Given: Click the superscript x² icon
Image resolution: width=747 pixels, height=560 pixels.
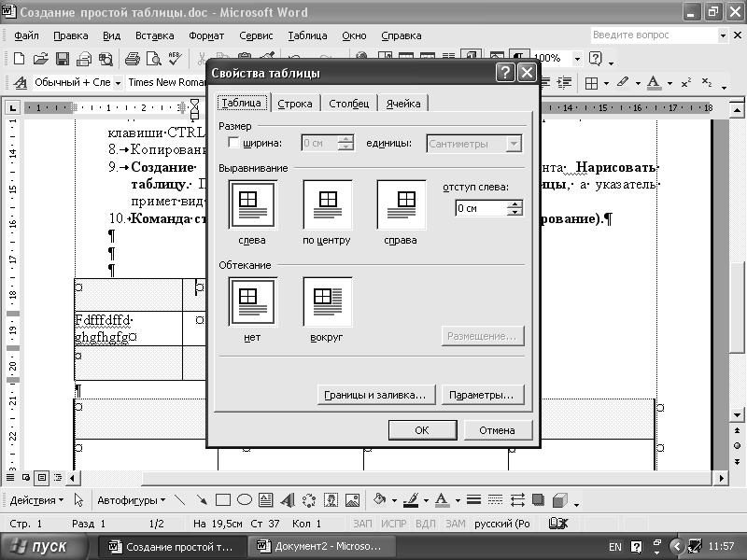Looking at the screenshot, I should (686, 83).
